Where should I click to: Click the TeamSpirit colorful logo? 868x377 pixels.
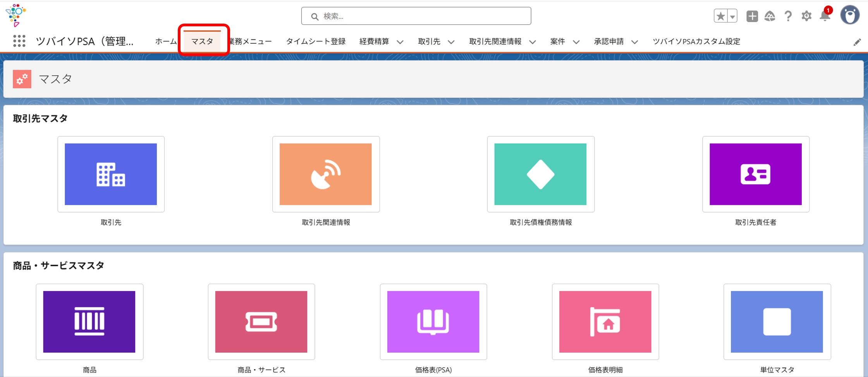point(15,15)
